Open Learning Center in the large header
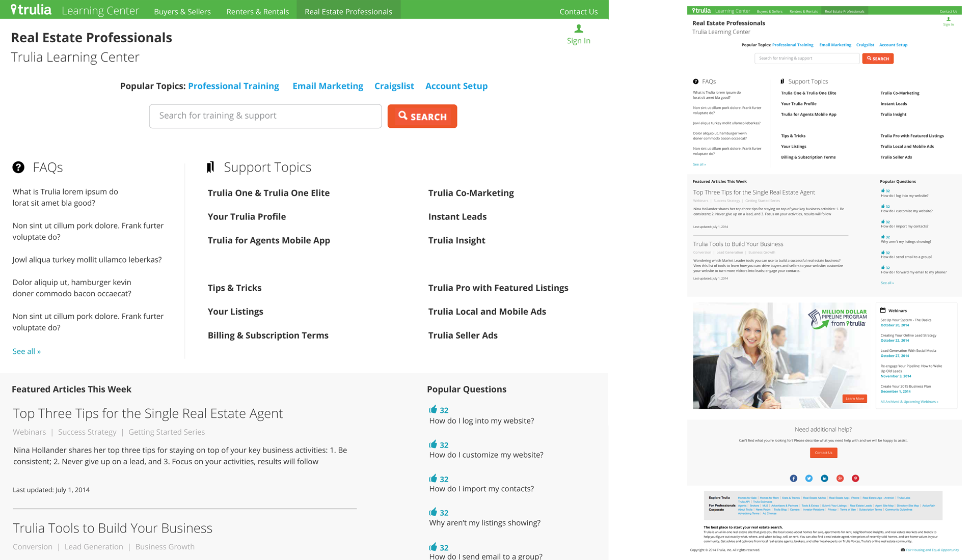Screen dimensions: 972x560 100,11
